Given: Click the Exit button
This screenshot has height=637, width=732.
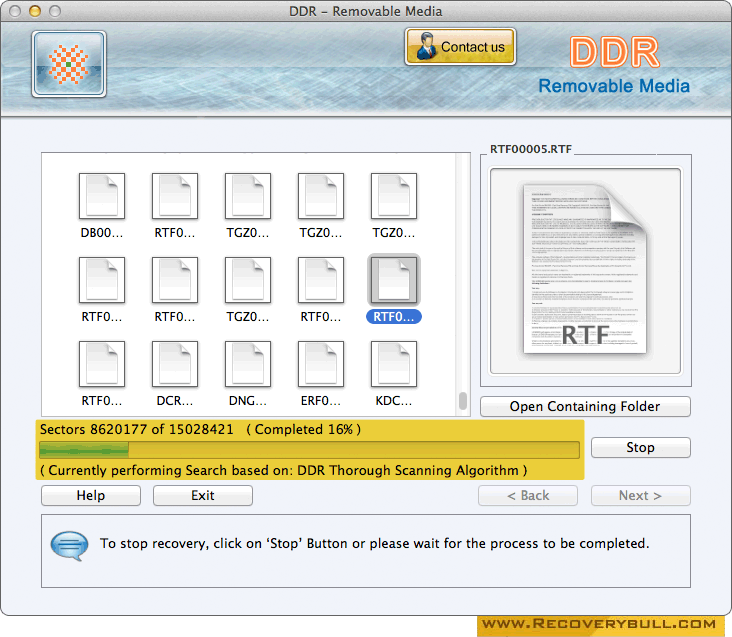Looking at the screenshot, I should tap(203, 496).
